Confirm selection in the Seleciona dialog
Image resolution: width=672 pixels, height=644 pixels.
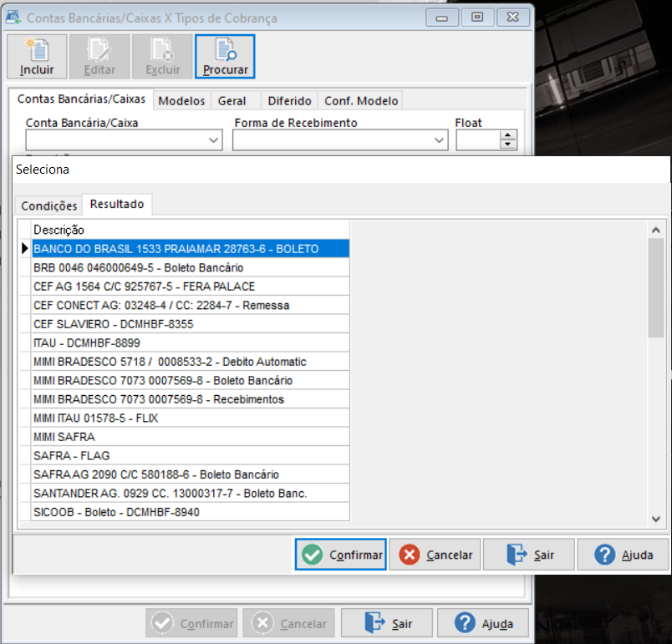point(341,555)
